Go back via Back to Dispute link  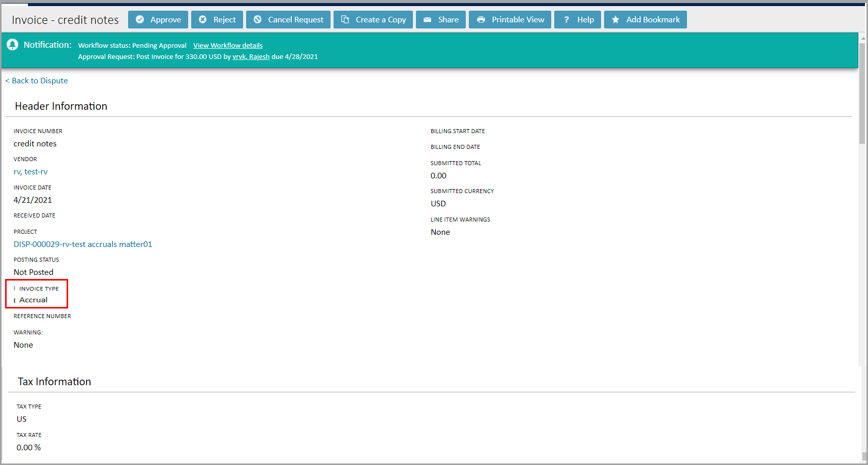(37, 81)
